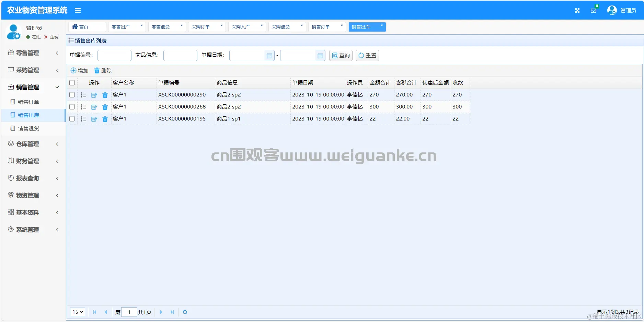Delete row XSCK00000000268 with the trash icon

pyautogui.click(x=105, y=107)
